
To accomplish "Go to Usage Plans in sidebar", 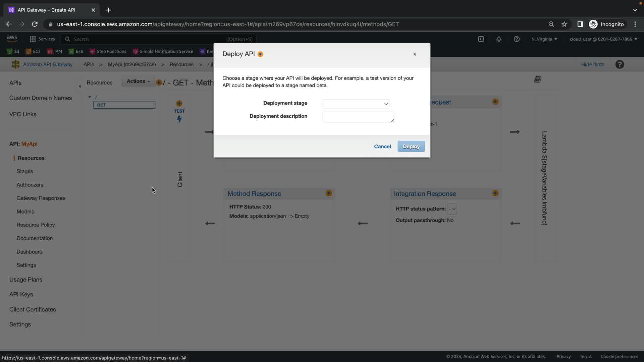I will [26, 280].
